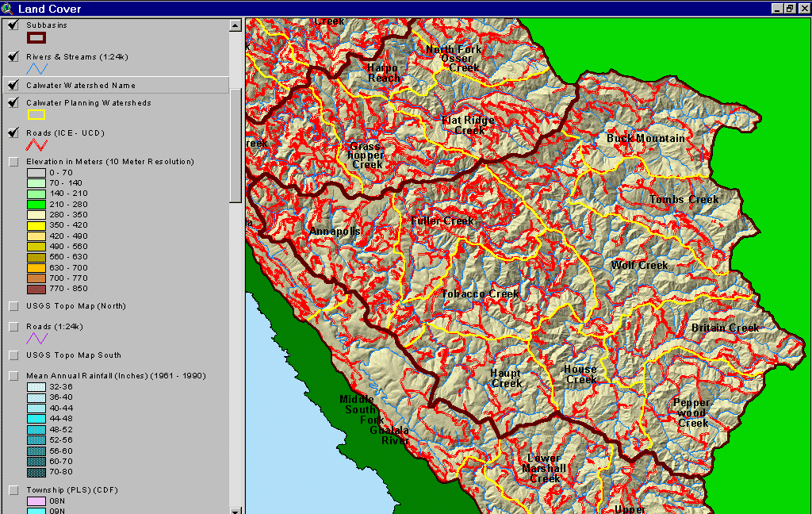Click the Rivers & Streams blue line symbol

tap(36, 68)
